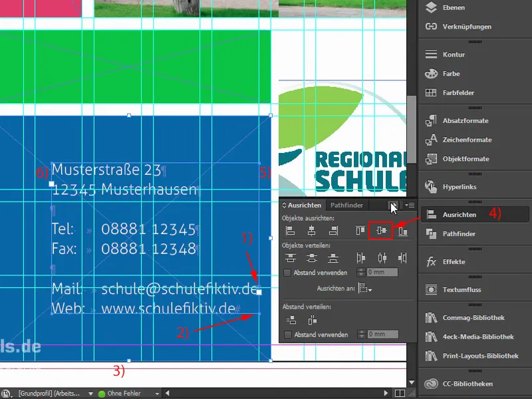This screenshot has width=532, height=399.
Task: Distribute vertical centers in Objekte verteilen
Action: 311,258
